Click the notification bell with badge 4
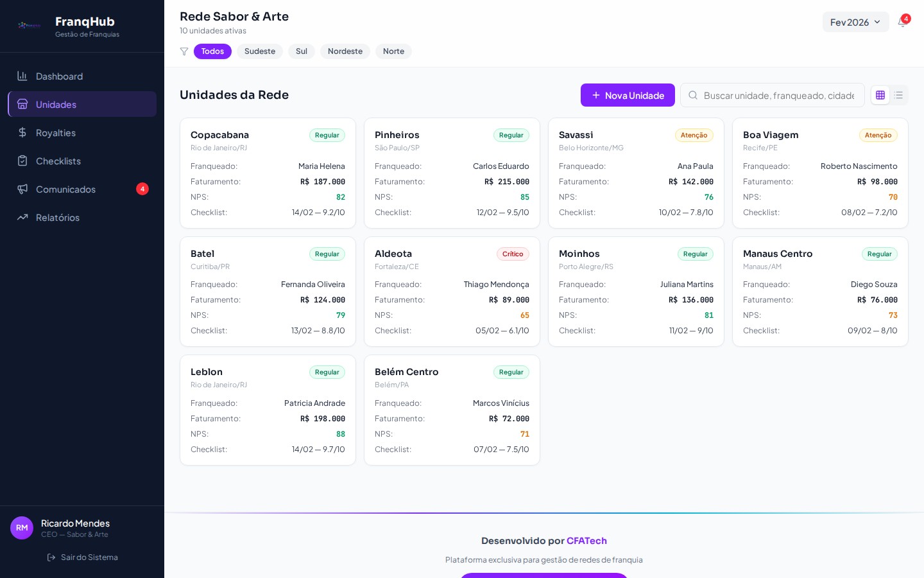 click(902, 22)
